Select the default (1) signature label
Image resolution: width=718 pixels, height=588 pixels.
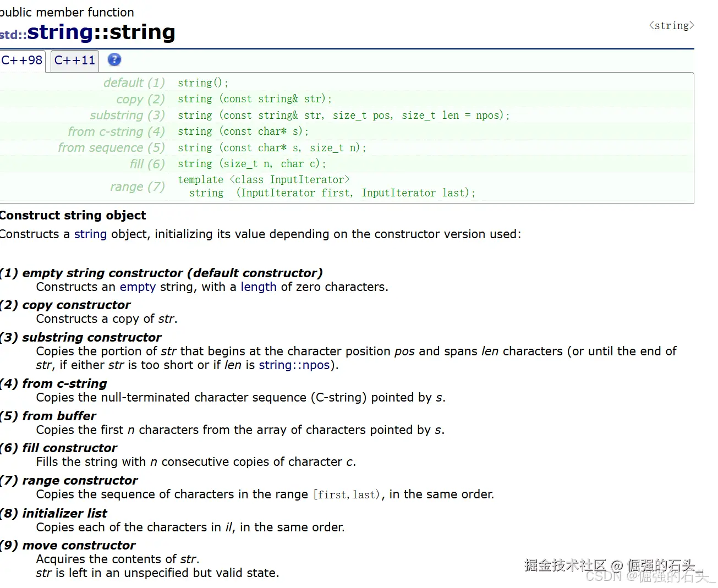coord(134,83)
